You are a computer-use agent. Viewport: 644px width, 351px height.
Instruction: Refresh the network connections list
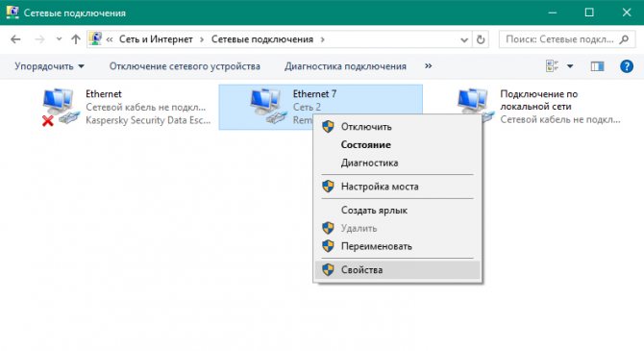481,39
